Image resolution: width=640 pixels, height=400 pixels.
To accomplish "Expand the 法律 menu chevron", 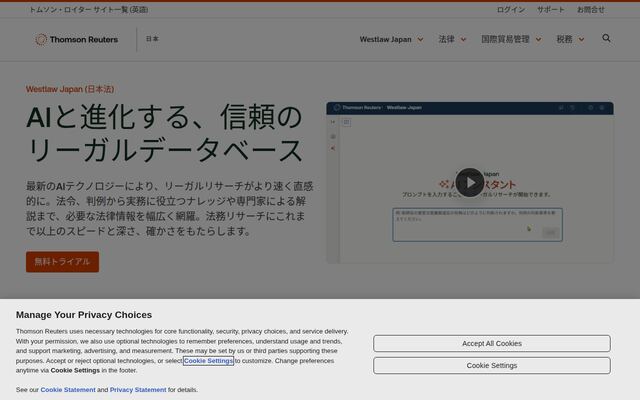I will [x=463, y=40].
